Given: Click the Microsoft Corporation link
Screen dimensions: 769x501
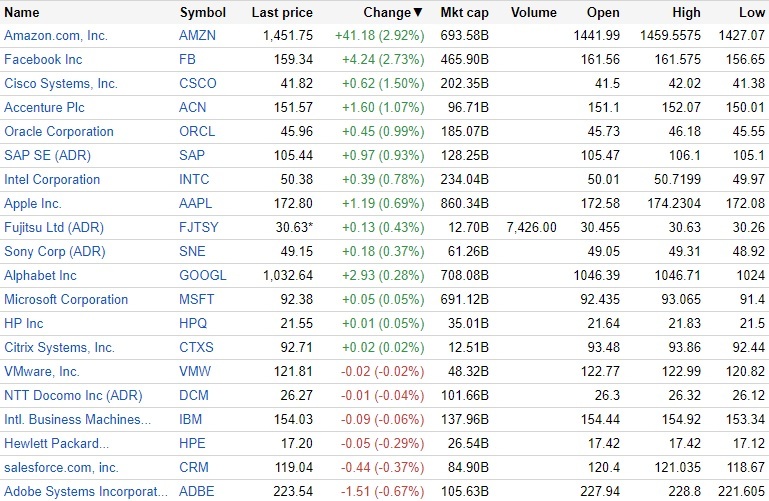Looking at the screenshot, I should coord(66,300).
